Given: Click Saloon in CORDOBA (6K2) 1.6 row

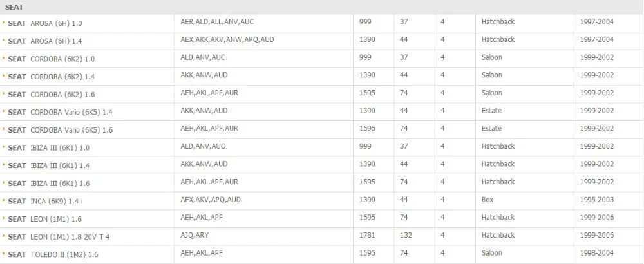Looking at the screenshot, I should tap(491, 93).
